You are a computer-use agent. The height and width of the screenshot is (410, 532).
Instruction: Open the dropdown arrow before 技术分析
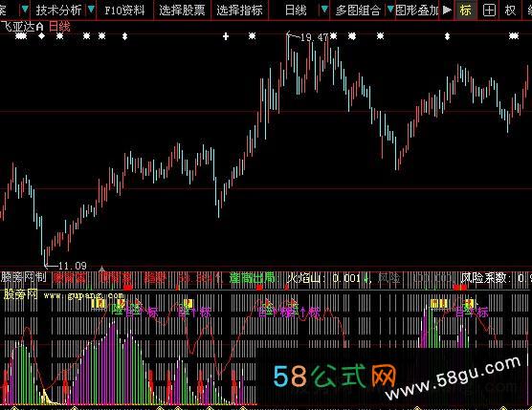point(25,10)
